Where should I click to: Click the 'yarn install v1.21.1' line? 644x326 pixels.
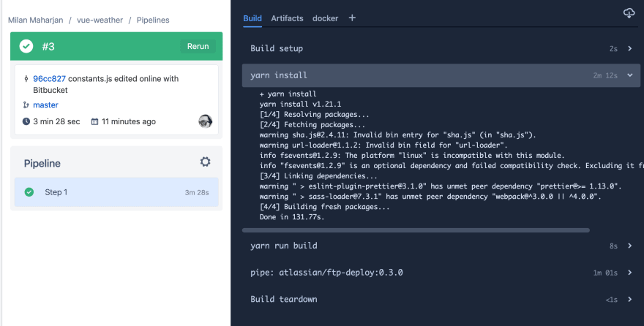pos(300,104)
